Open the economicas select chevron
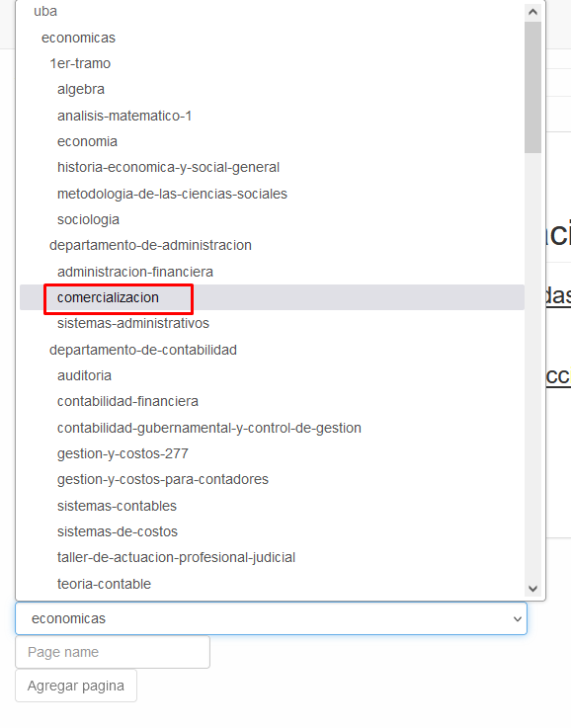Viewport: 571px width, 728px height. [517, 618]
